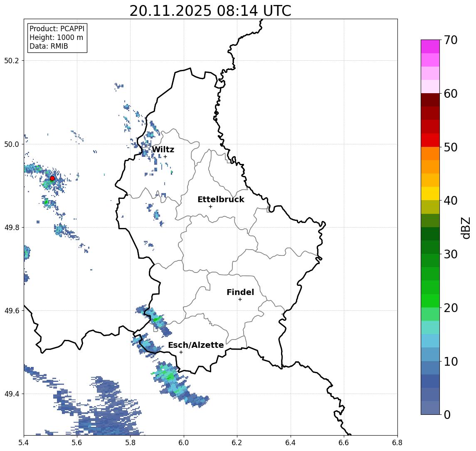Image resolution: width=476 pixels, height=451 pixels.
Task: Click the dBZ color bar axis label
Action: click(466, 228)
